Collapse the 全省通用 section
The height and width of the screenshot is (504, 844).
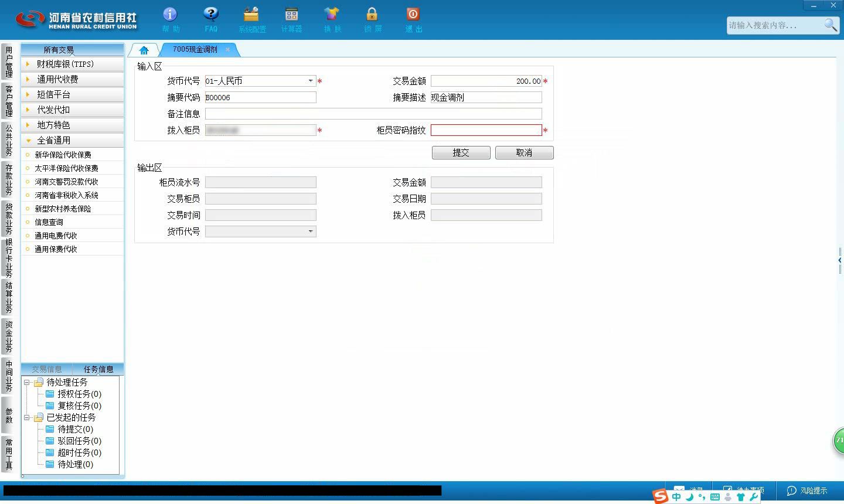[x=72, y=140]
